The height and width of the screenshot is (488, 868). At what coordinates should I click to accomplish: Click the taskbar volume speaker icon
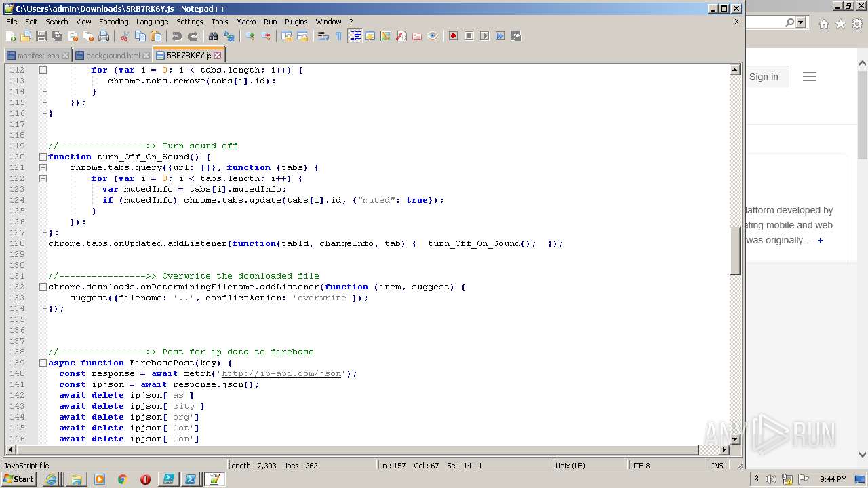pos(770,479)
